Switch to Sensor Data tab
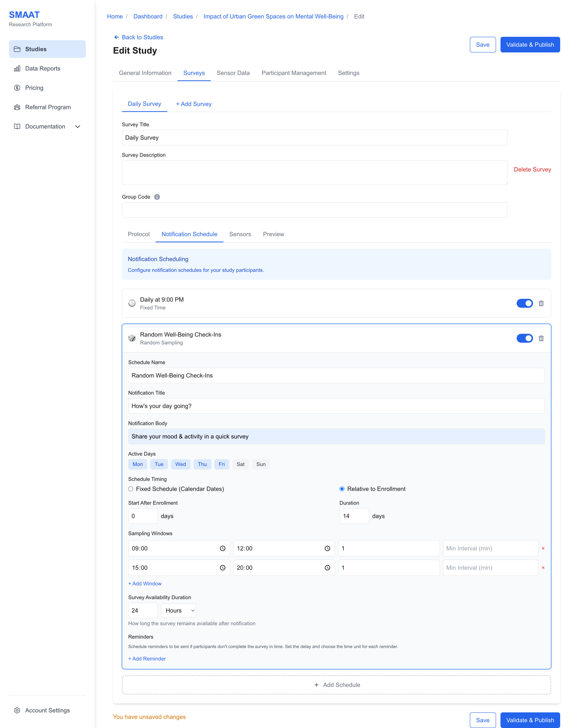 point(233,73)
